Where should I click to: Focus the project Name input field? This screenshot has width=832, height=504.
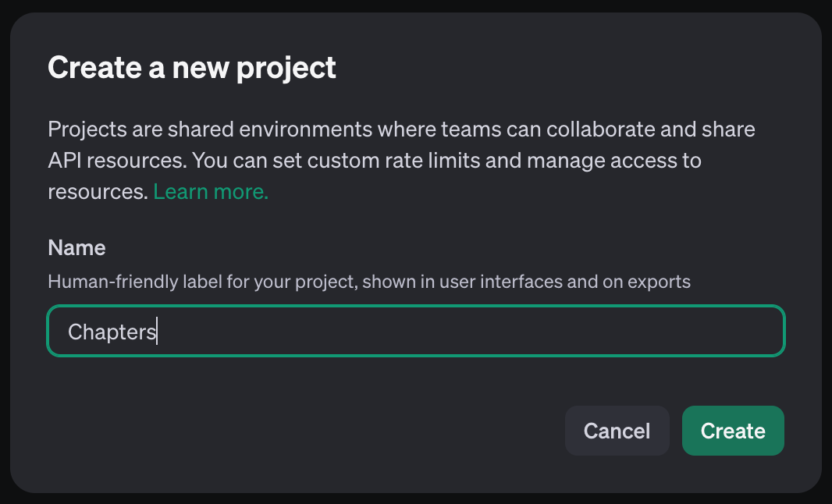[416, 332]
